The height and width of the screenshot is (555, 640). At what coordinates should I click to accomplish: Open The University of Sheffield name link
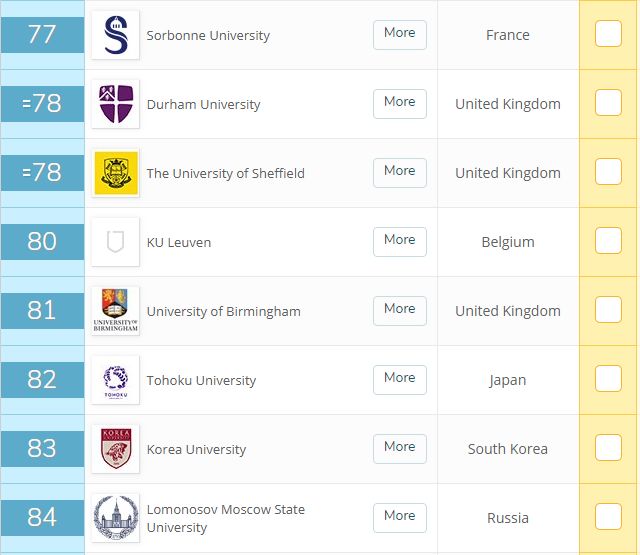225,173
